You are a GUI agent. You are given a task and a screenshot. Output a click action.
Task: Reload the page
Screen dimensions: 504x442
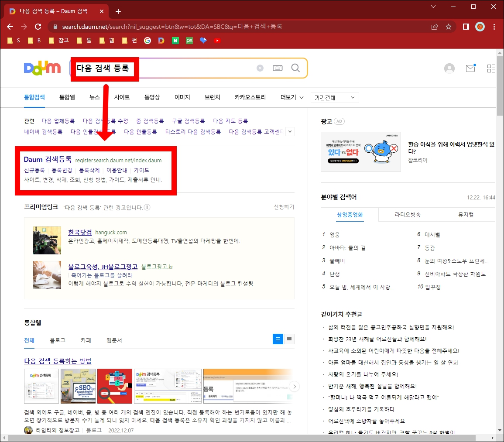point(38,27)
